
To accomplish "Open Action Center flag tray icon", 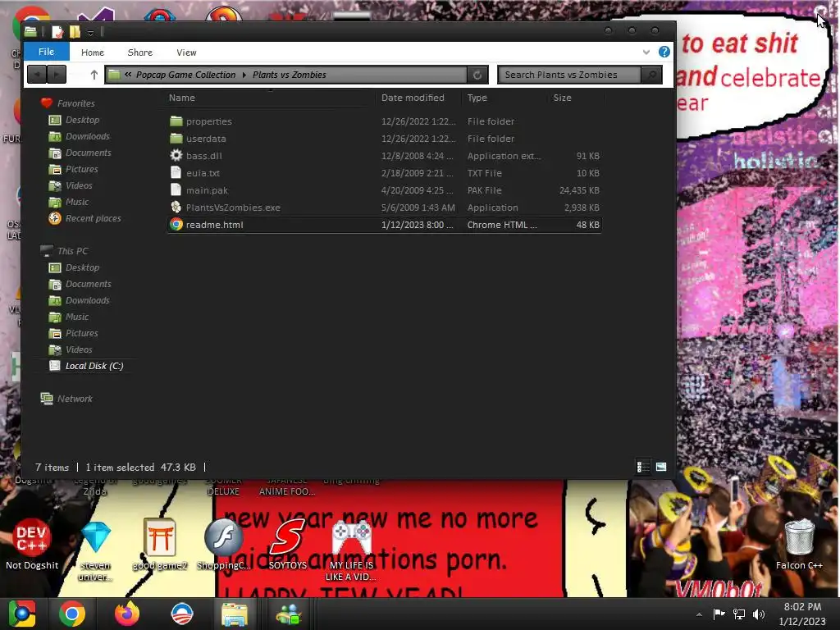I will point(719,614).
